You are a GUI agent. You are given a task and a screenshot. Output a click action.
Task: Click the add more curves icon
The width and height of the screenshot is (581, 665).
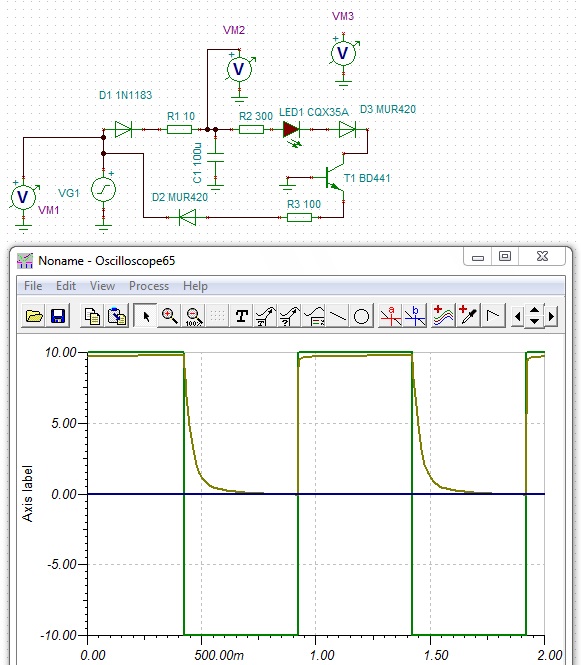(443, 316)
